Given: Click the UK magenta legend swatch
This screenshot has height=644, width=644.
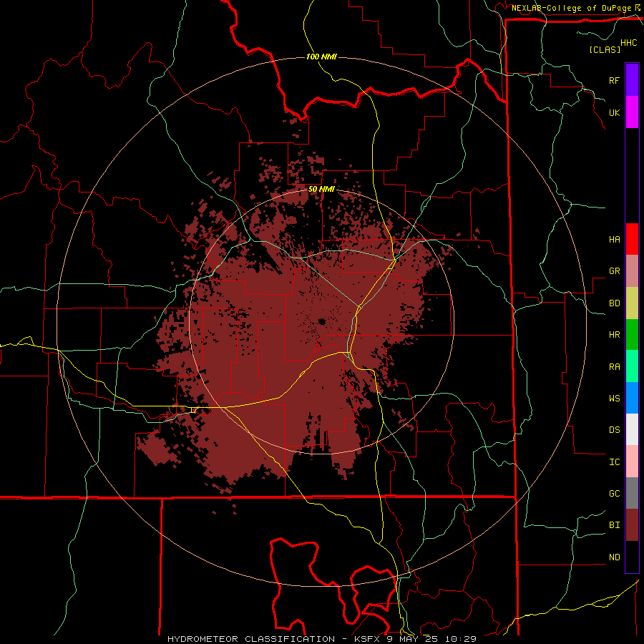Looking at the screenshot, I should (632, 112).
